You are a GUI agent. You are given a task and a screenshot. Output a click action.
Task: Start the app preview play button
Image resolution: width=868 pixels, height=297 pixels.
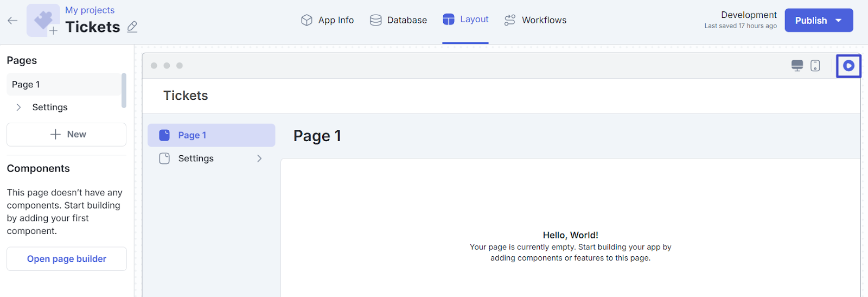pos(848,66)
